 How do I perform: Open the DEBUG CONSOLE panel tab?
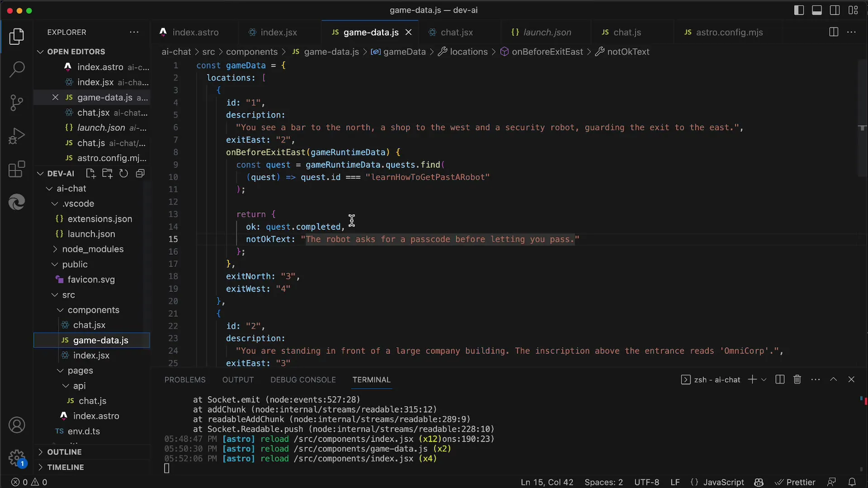coord(303,379)
